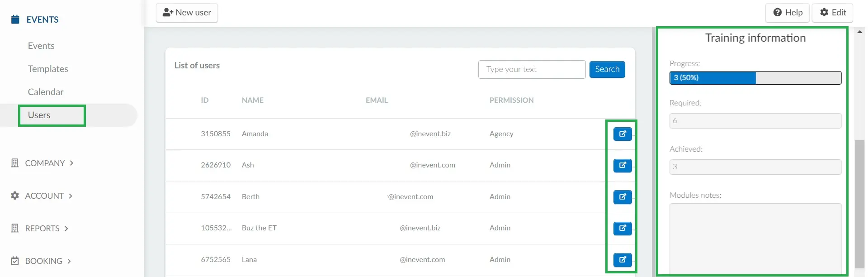868x277 pixels.
Task: Click the Events calendar icon in sidebar
Action: tap(15, 19)
